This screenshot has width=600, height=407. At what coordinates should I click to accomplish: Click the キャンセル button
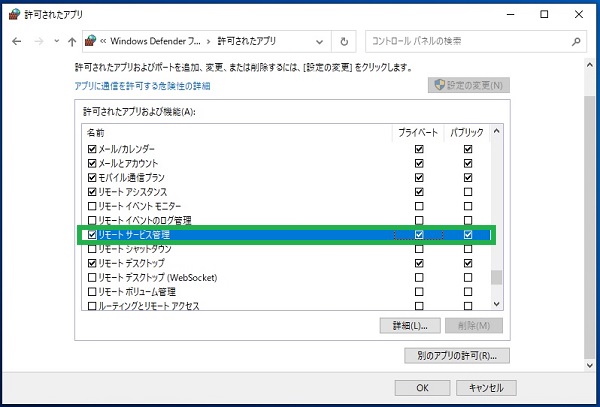[x=486, y=388]
